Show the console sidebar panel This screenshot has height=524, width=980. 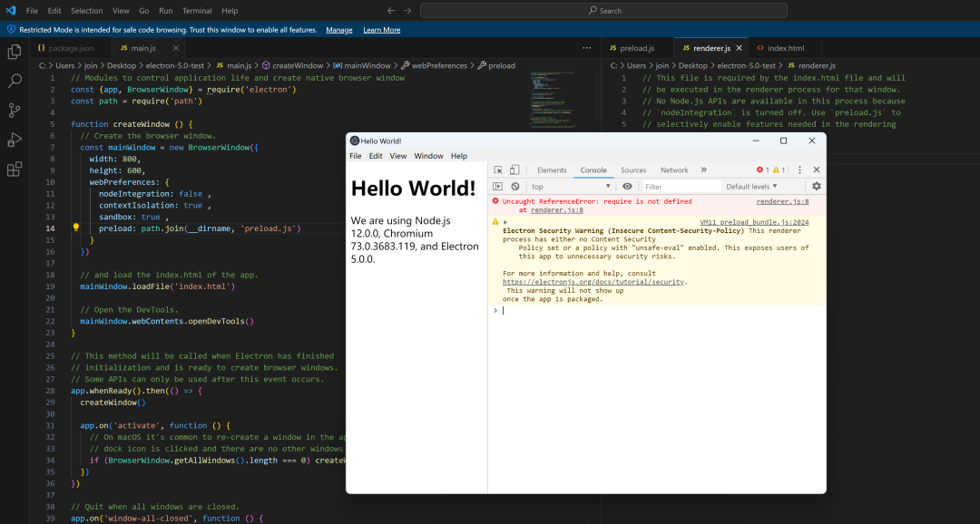pyautogui.click(x=497, y=186)
